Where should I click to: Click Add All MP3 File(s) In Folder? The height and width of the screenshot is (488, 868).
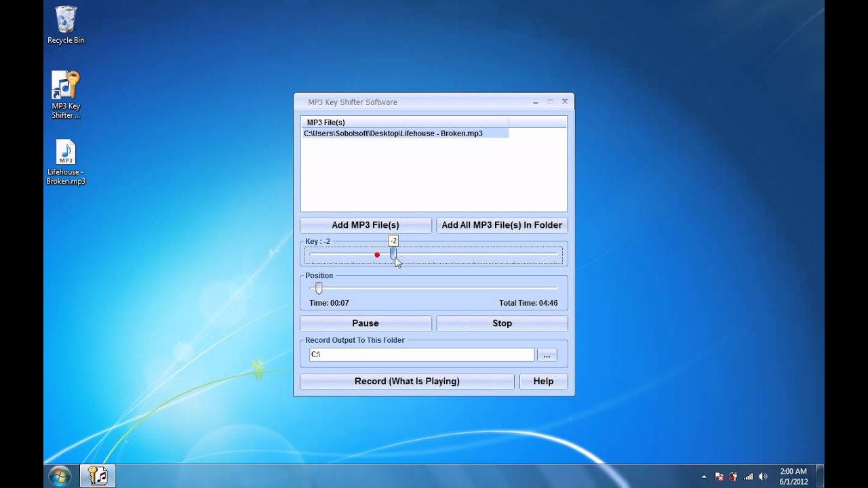[x=502, y=225]
